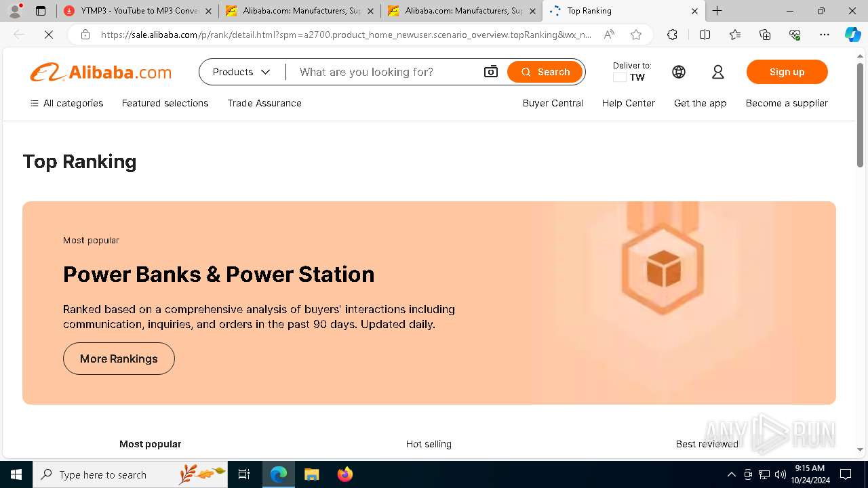Open Copilot sidebar icon
Viewport: 868px width, 488px height.
point(852,35)
